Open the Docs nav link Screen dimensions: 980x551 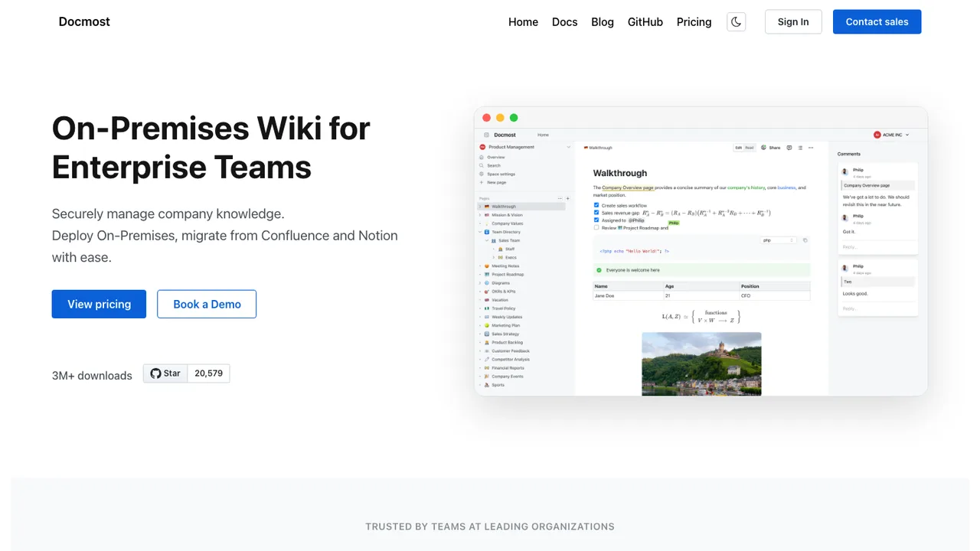pos(564,21)
